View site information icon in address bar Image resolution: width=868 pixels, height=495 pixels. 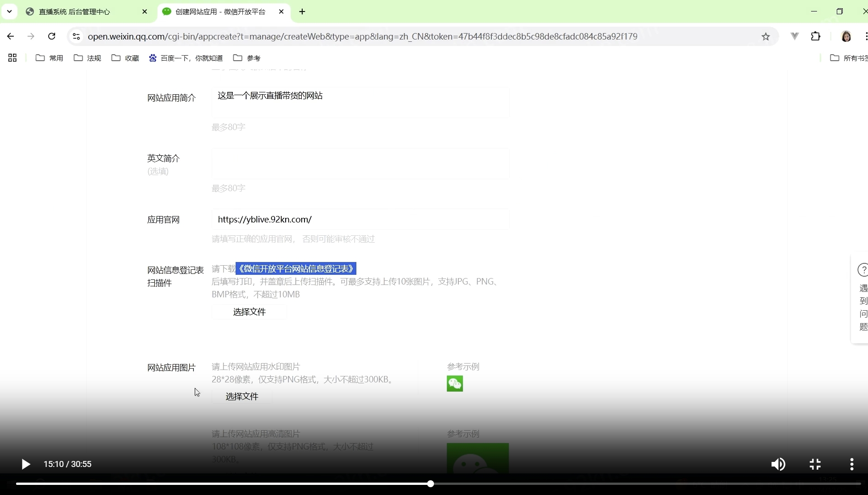click(76, 36)
